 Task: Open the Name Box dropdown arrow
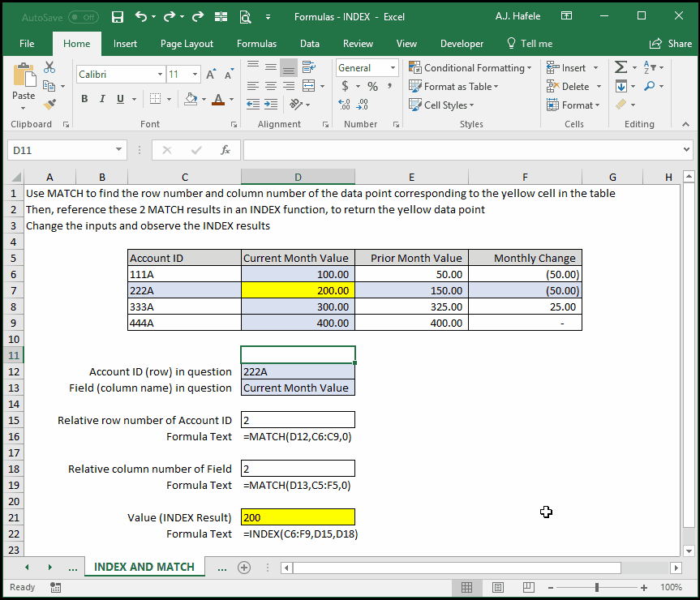coord(118,150)
